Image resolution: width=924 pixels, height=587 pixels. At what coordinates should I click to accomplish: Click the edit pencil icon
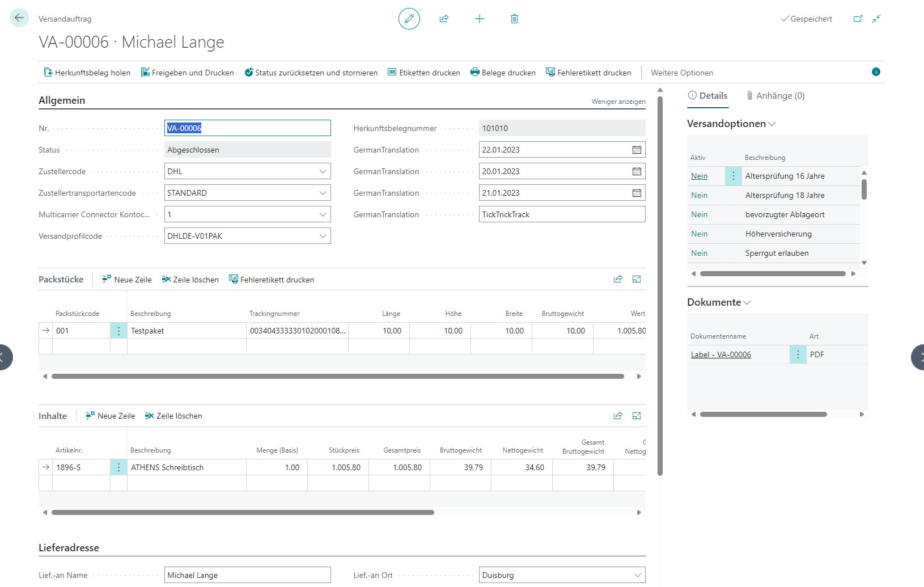[x=409, y=19]
